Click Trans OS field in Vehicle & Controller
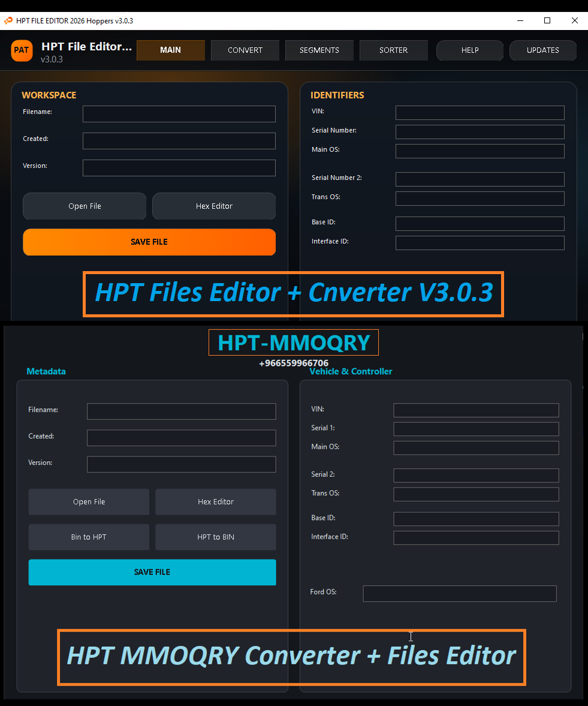 tap(476, 494)
